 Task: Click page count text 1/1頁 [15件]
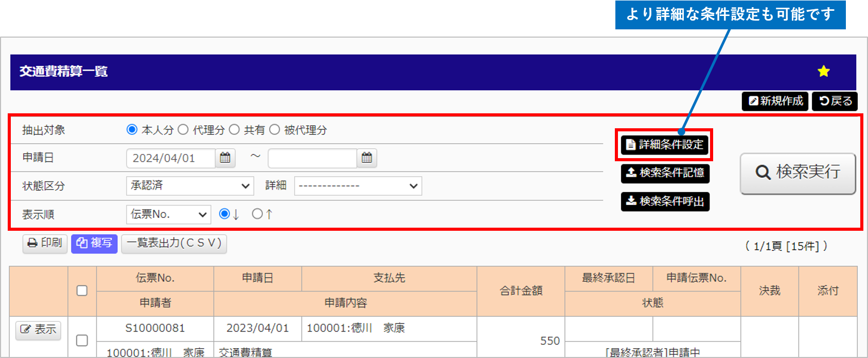coord(786,246)
